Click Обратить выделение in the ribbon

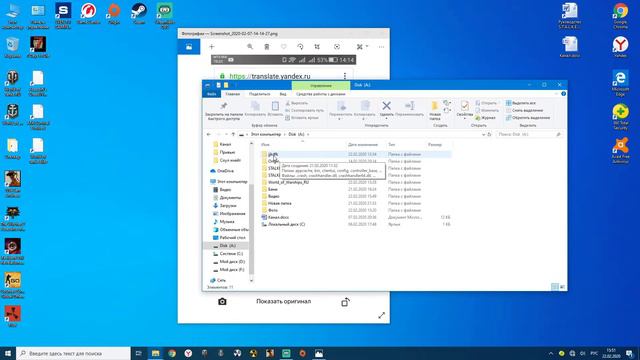tap(528, 118)
